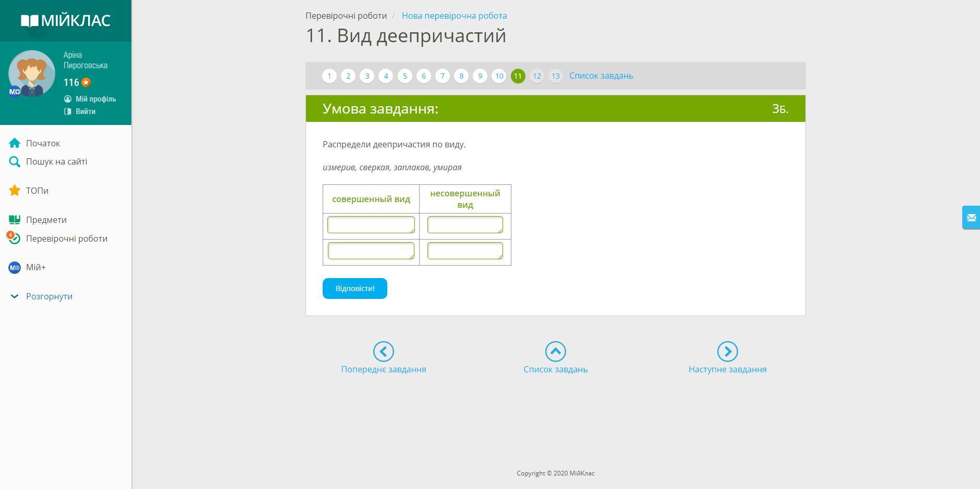The image size is (980, 489).
Task: Click the home icon next to Початок
Action: (15, 143)
